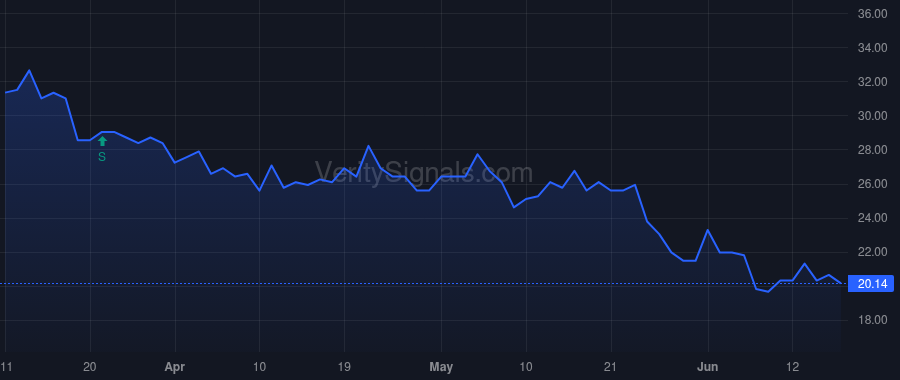Click the 24.00 price axis label
The image size is (900, 380).
click(x=872, y=218)
